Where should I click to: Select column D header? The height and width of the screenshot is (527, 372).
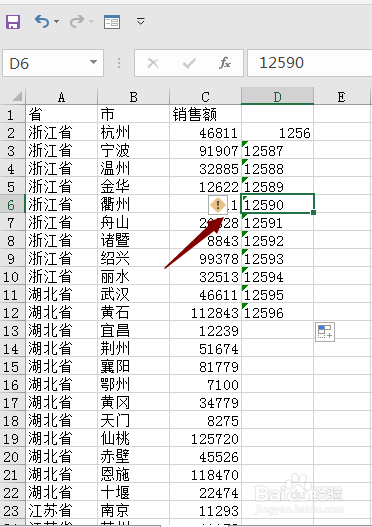click(x=278, y=97)
